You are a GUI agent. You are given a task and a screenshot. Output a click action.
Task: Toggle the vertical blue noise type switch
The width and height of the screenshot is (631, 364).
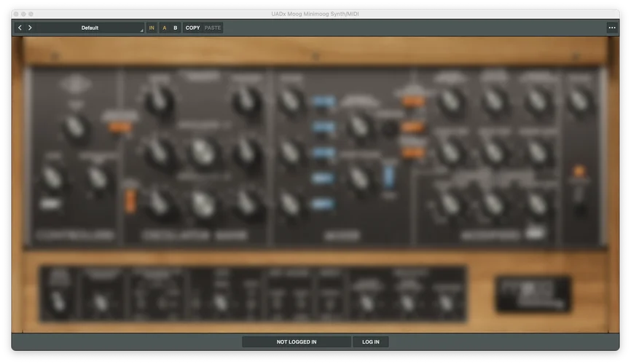[x=389, y=176]
